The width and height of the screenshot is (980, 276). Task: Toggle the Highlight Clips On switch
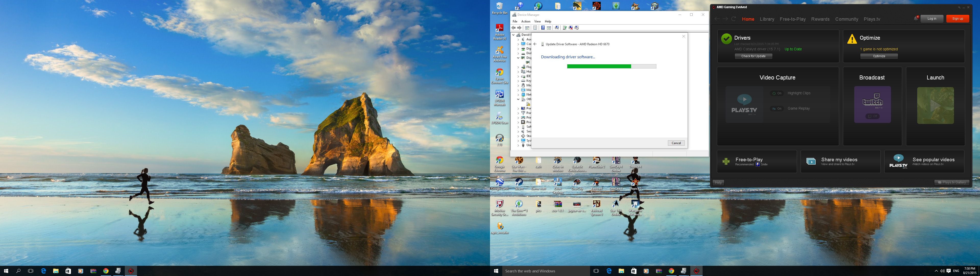(x=777, y=93)
